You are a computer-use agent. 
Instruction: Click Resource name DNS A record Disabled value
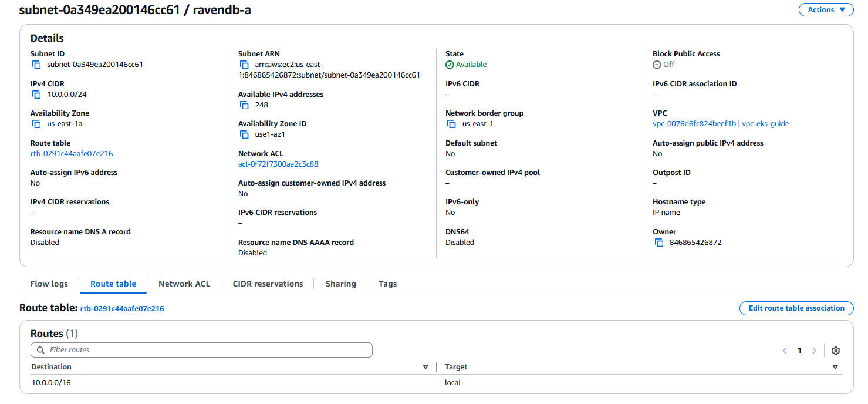tap(45, 243)
